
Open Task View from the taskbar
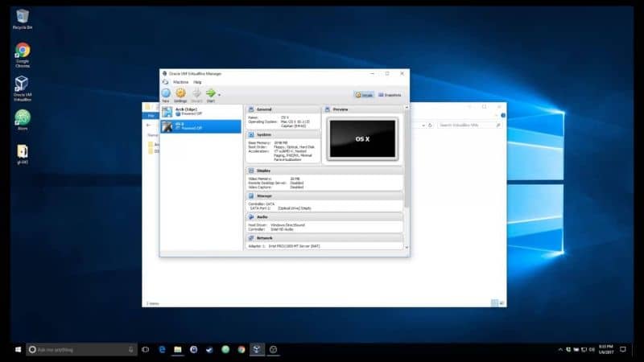[146, 350]
